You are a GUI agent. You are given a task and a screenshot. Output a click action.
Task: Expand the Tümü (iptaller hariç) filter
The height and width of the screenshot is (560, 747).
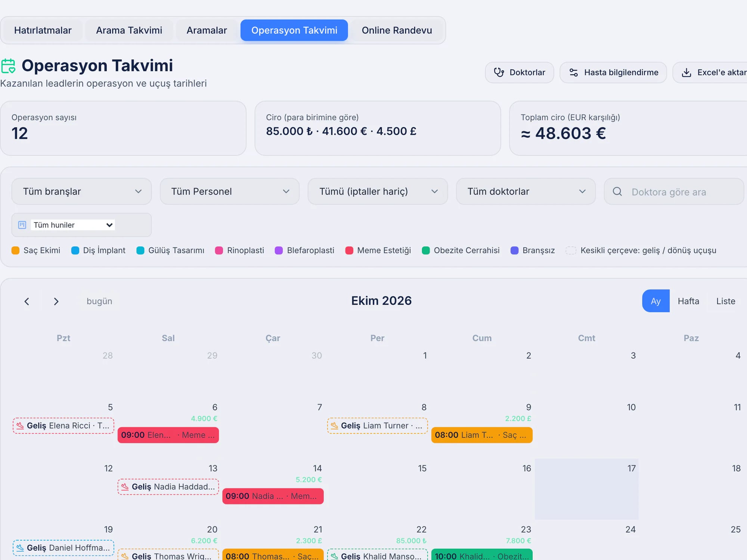378,192
